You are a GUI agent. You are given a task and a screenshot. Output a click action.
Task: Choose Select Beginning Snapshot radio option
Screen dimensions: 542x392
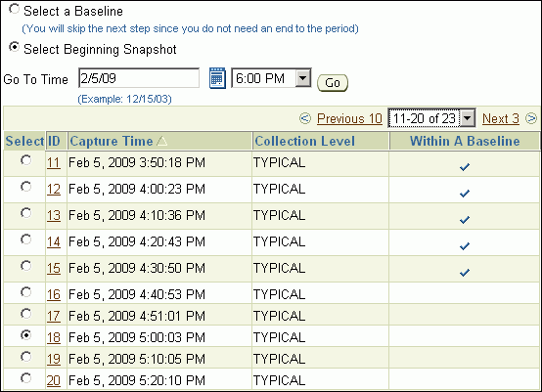(14, 46)
